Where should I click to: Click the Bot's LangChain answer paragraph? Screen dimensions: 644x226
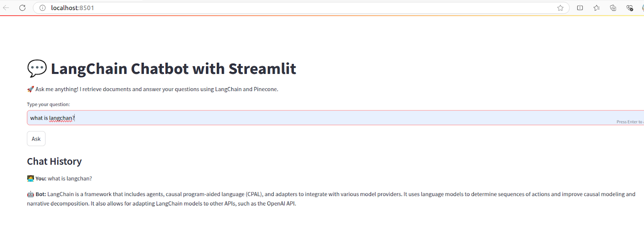pyautogui.click(x=331, y=199)
